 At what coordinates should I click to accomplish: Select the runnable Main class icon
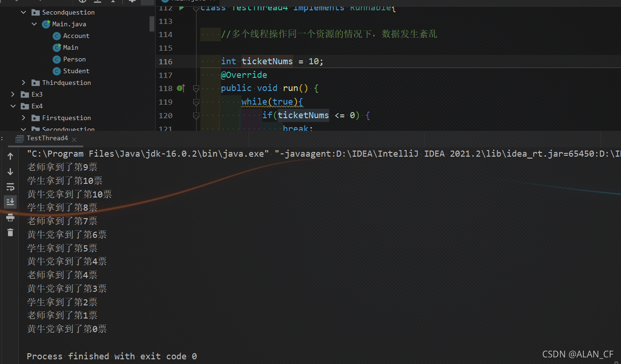(x=57, y=47)
